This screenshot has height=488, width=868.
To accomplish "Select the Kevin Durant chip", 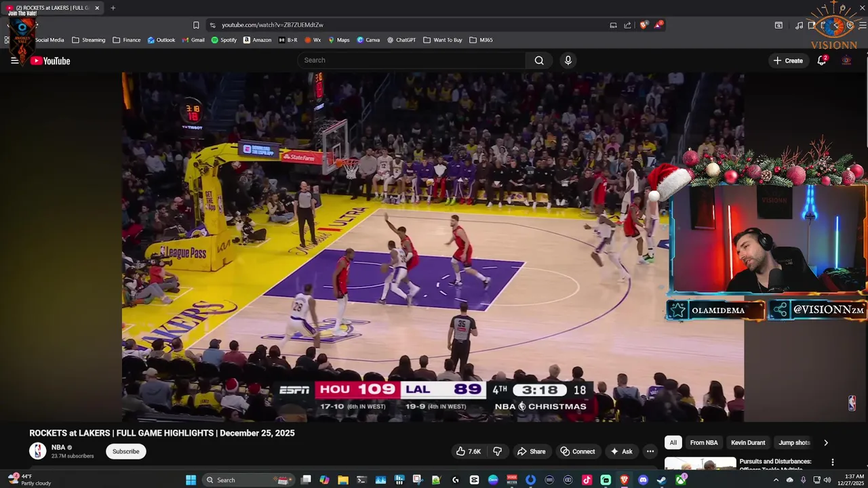I will [747, 443].
